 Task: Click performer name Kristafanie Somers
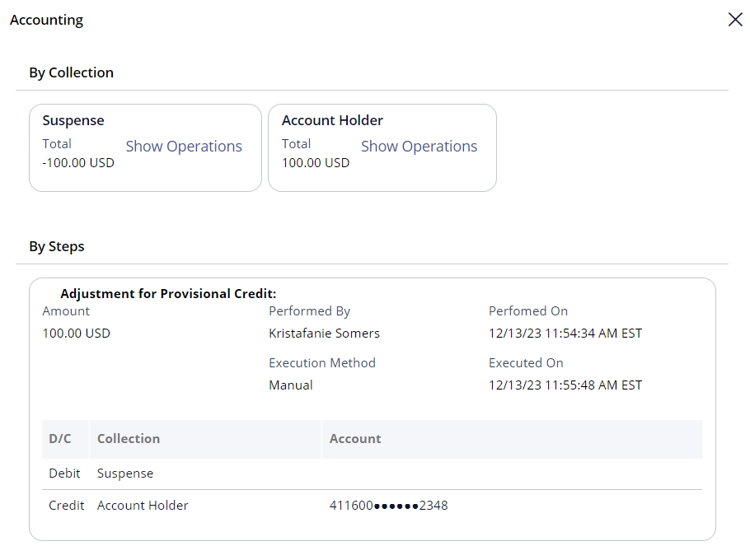324,333
